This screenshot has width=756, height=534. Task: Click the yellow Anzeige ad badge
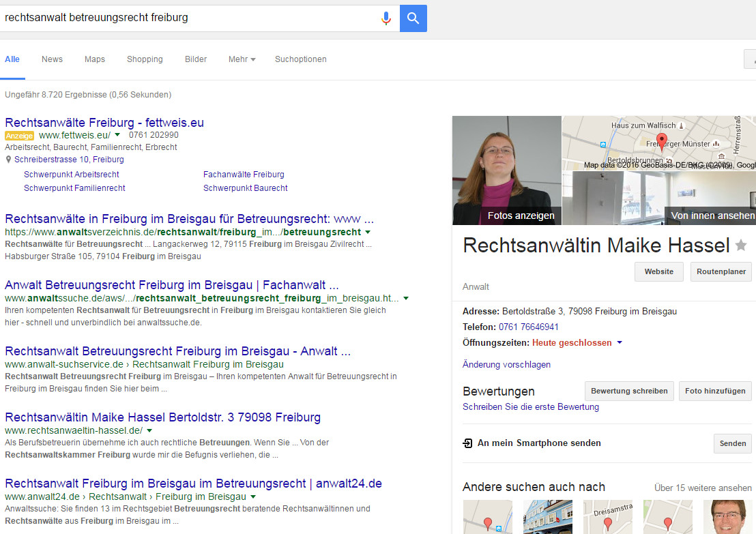[19, 136]
